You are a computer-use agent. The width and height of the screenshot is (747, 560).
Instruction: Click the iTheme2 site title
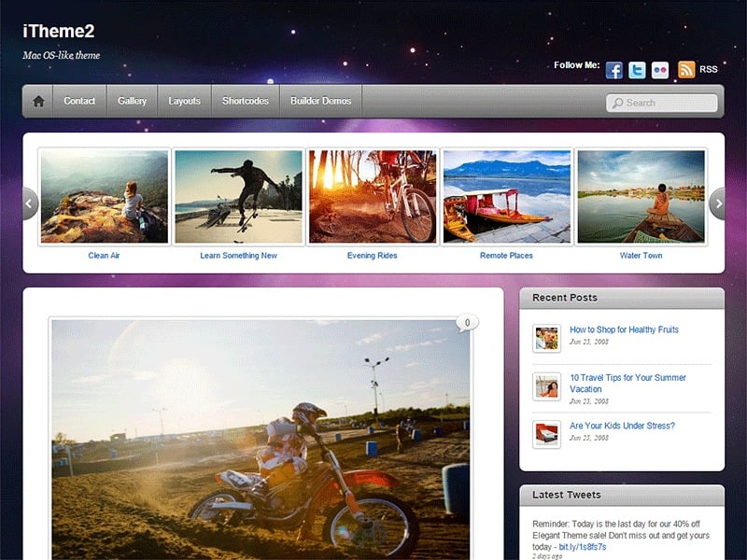click(58, 32)
